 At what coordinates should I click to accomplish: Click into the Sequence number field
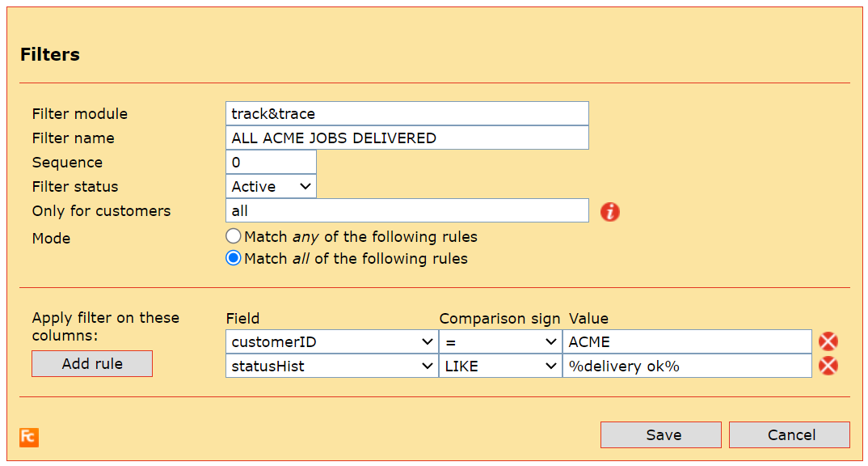[271, 163]
